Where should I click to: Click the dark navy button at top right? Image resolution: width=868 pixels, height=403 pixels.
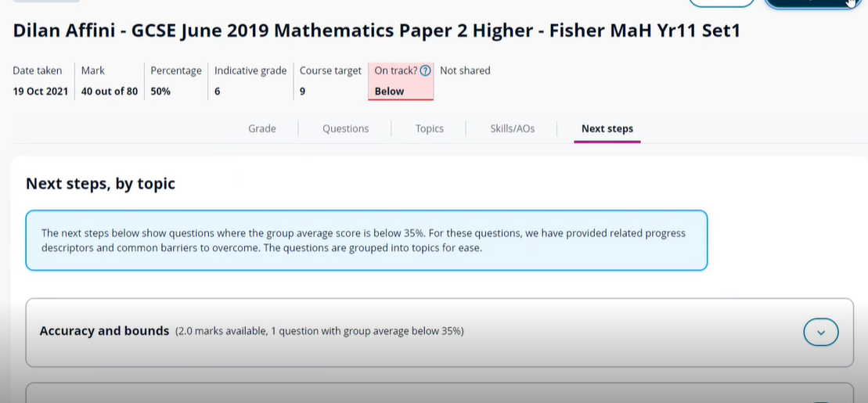[811, 3]
